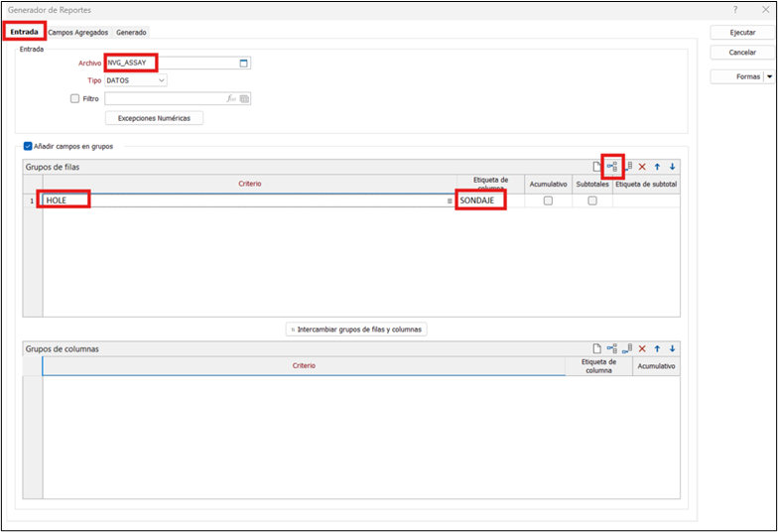Click the Ejecutar button

pos(742,33)
